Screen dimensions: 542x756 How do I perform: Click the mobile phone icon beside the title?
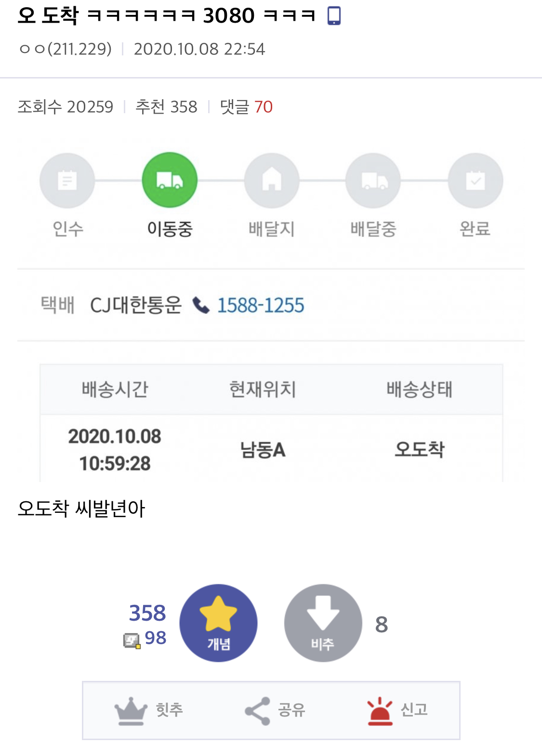pos(334,15)
